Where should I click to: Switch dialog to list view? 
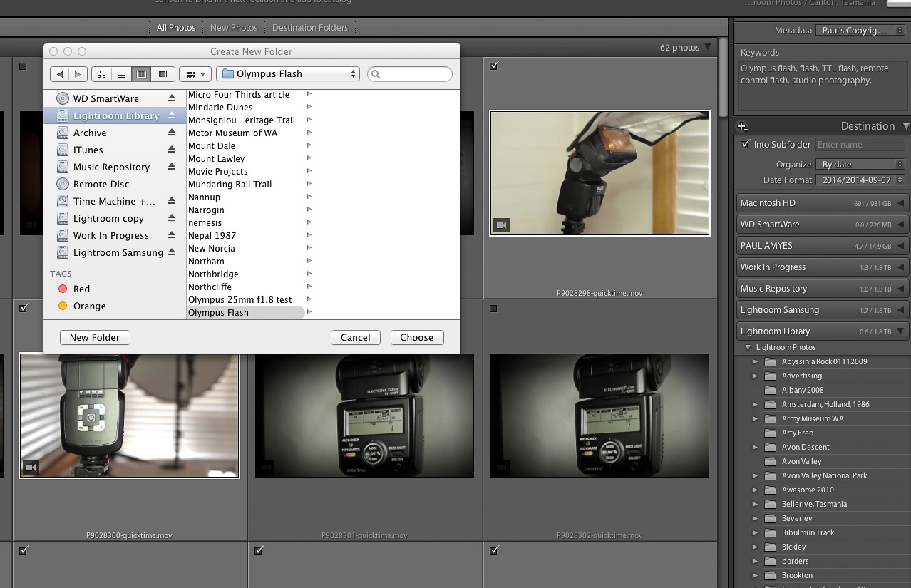click(121, 74)
